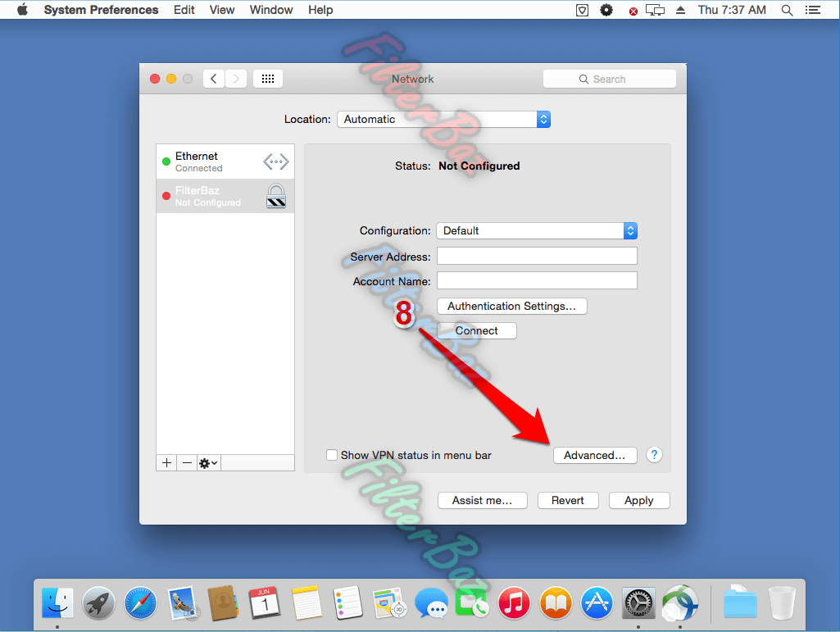Image resolution: width=840 pixels, height=632 pixels.
Task: Open the Configuration dropdown set to Default
Action: click(537, 230)
